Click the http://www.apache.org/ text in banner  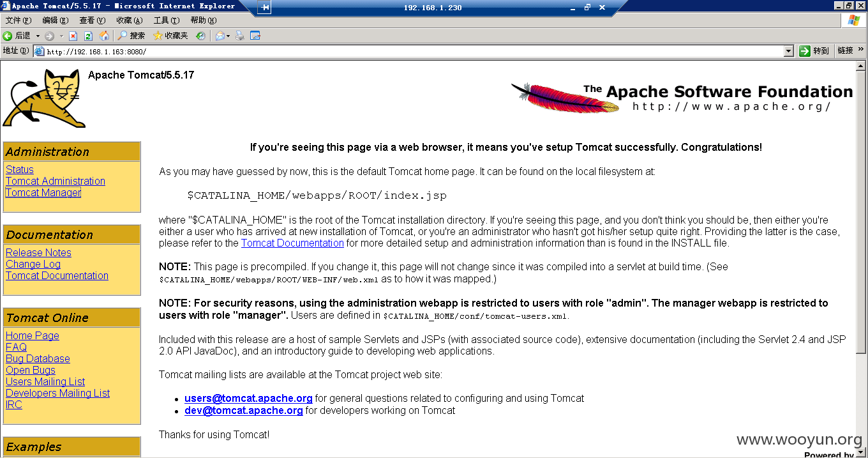[x=731, y=107]
